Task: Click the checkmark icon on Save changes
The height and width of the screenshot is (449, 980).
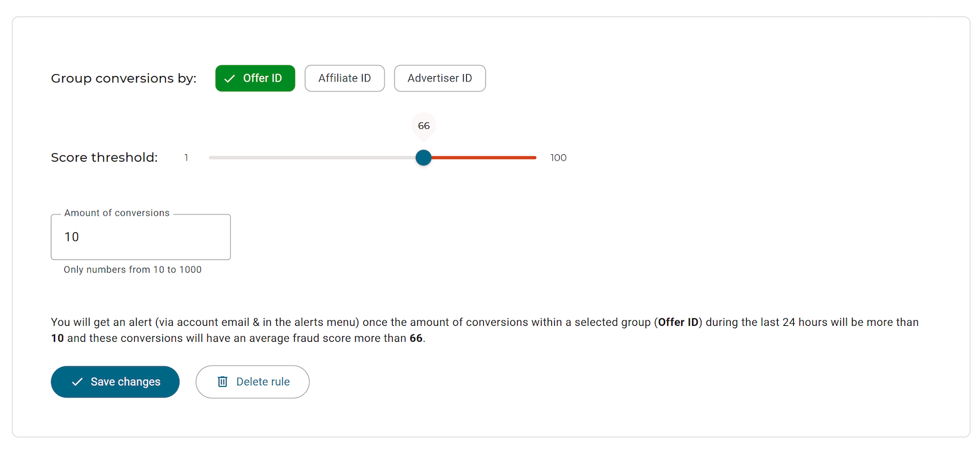Action: tap(77, 382)
